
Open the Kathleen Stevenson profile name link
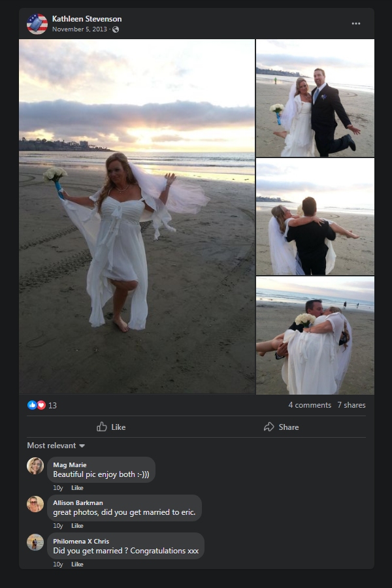point(87,19)
